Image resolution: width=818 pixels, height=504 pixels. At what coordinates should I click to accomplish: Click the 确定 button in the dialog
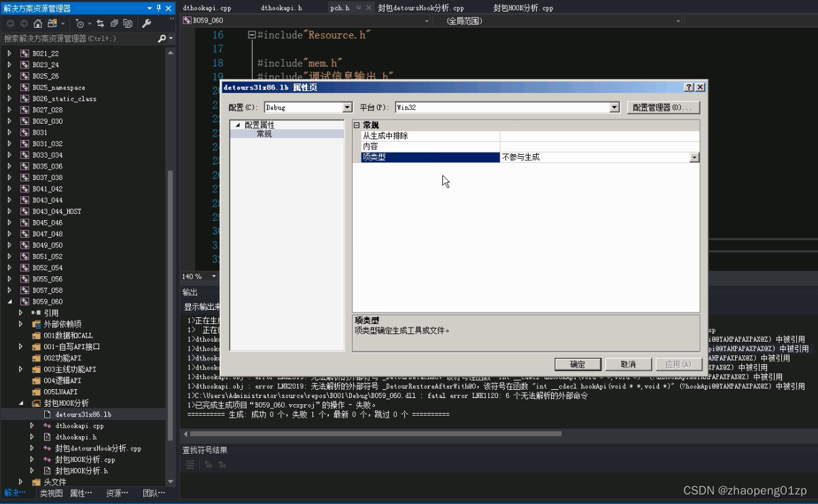click(577, 364)
